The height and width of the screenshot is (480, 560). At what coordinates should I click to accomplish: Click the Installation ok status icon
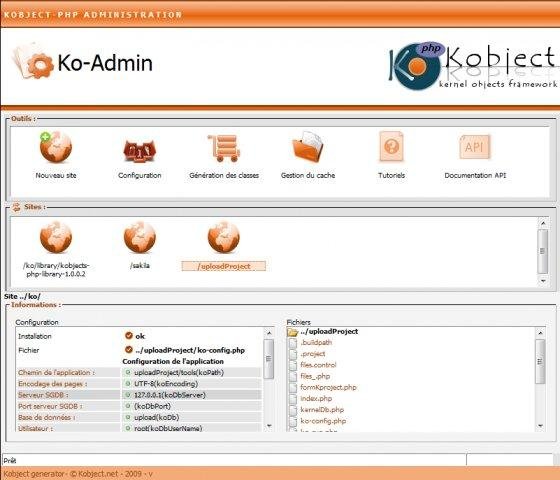[129, 335]
